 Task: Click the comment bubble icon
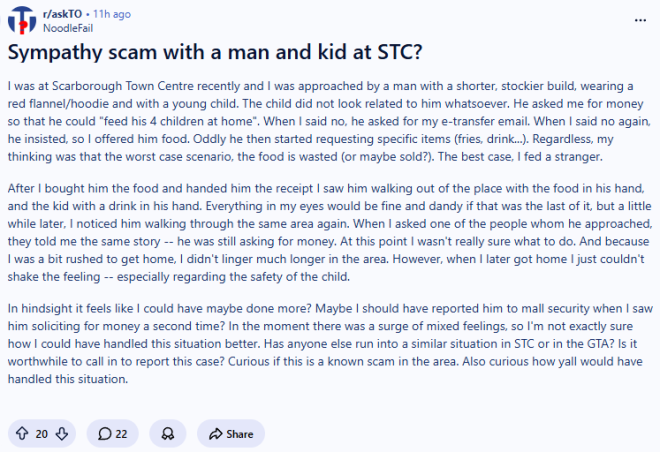pos(104,433)
